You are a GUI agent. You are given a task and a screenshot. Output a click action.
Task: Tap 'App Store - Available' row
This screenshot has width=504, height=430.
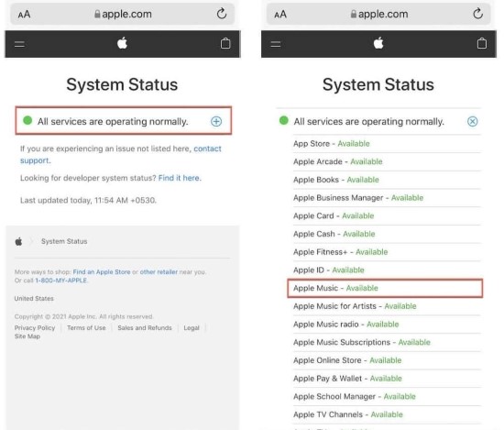[x=387, y=143]
